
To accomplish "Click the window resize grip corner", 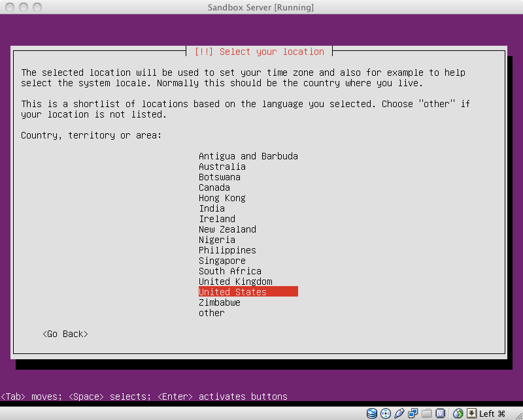I will [518, 415].
